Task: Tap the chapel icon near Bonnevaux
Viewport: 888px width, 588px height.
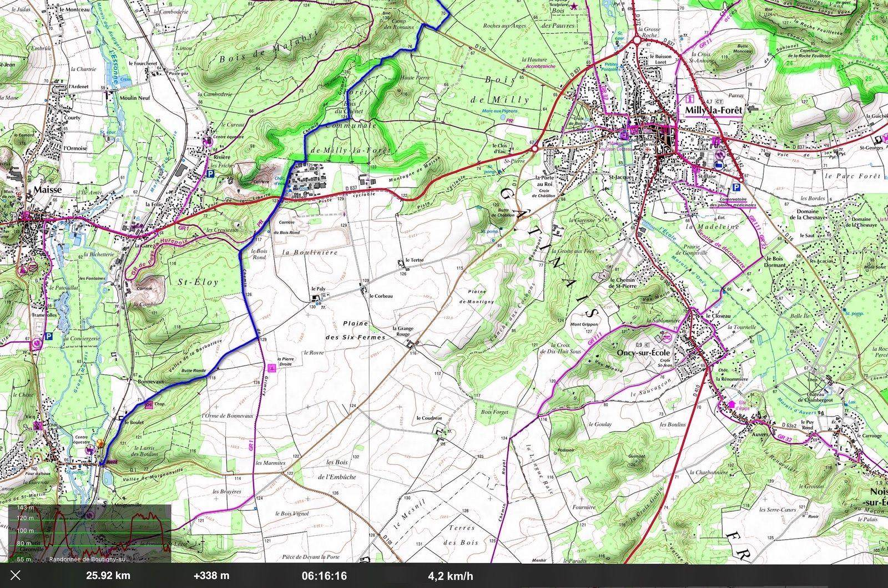Action: 148,405
